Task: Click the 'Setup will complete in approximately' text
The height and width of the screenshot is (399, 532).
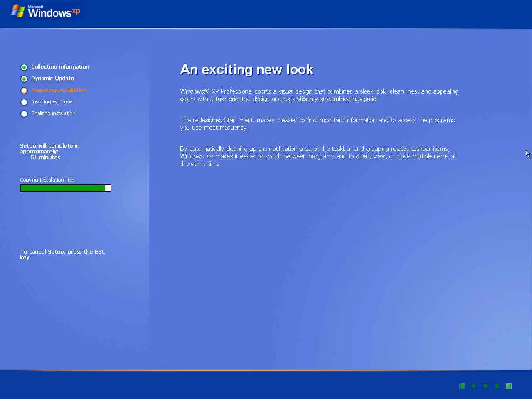Action: coord(50,148)
